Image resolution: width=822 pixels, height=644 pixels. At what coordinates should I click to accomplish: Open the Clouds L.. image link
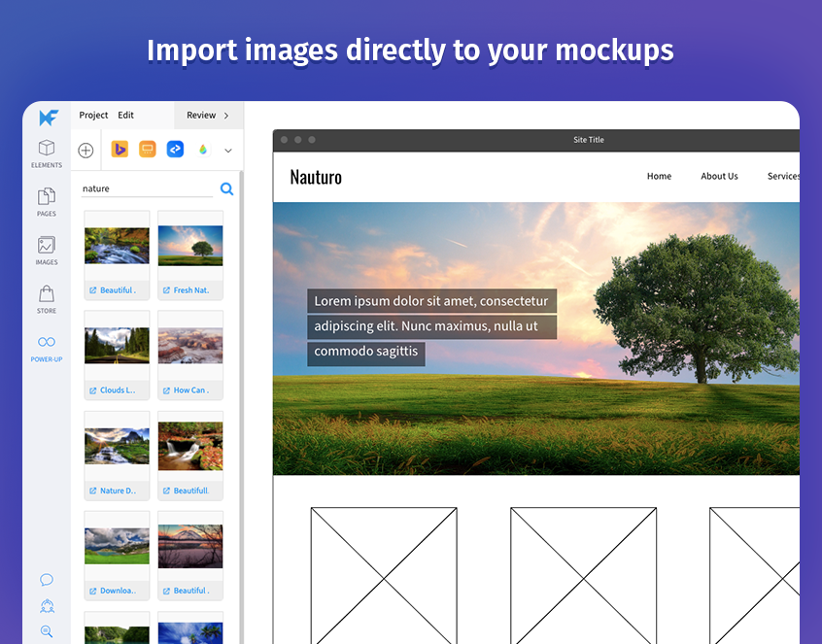point(118,390)
